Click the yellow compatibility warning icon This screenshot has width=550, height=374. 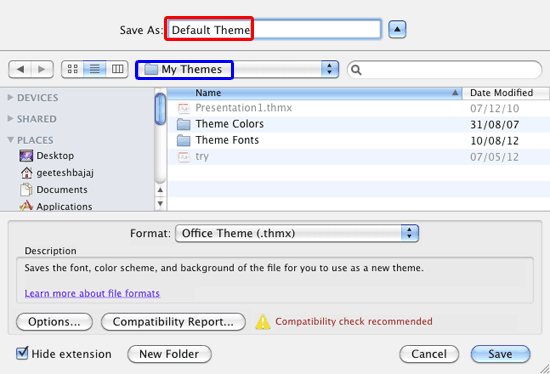click(263, 322)
